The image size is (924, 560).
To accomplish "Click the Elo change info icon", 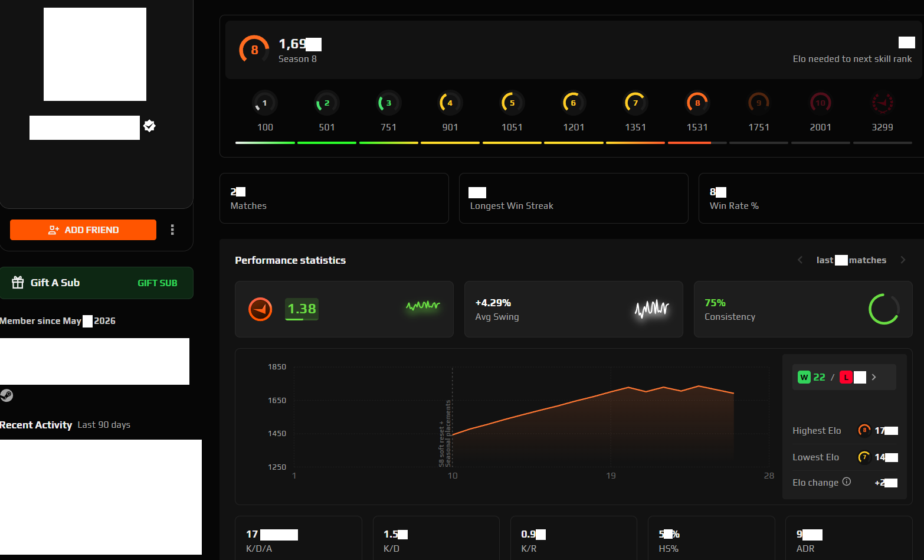I will (847, 482).
